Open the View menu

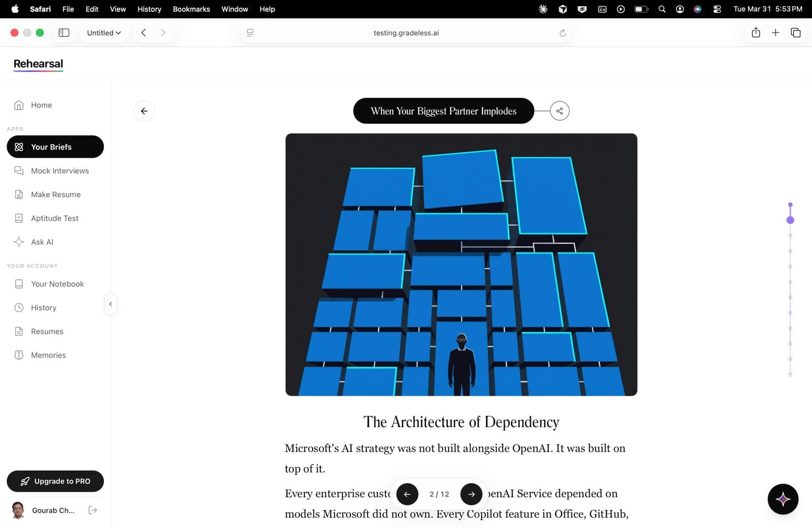tap(118, 9)
